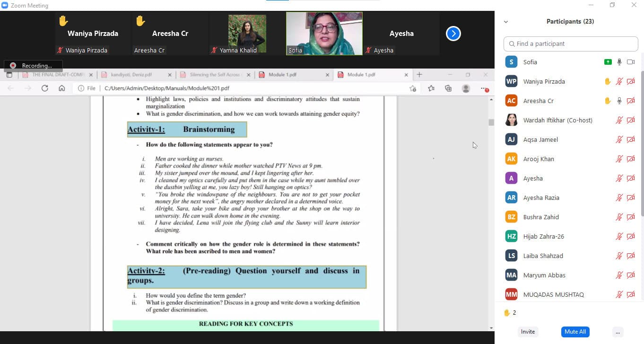Click the browser home icon
644x344 pixels.
tap(61, 88)
